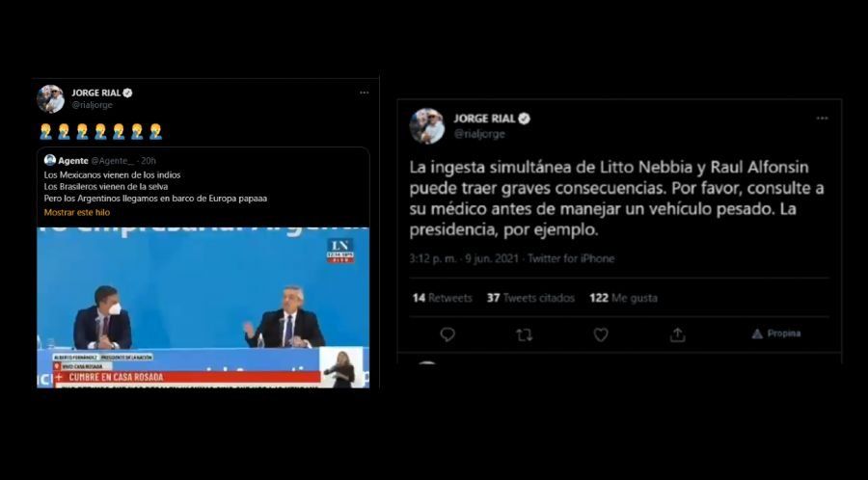Open Jorge Rial avatar on left tweet
Image resolution: width=868 pixels, height=480 pixels.
[x=51, y=99]
